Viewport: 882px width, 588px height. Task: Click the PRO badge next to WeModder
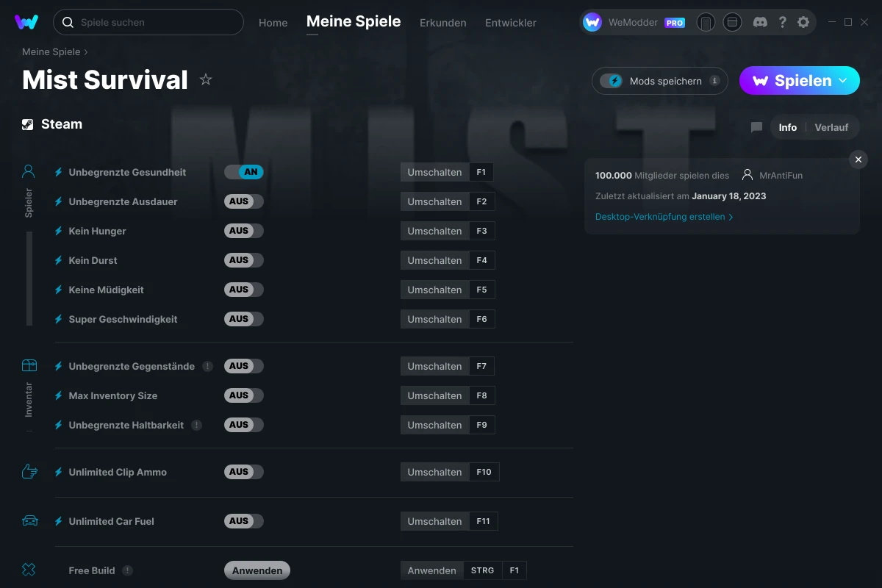[675, 23]
